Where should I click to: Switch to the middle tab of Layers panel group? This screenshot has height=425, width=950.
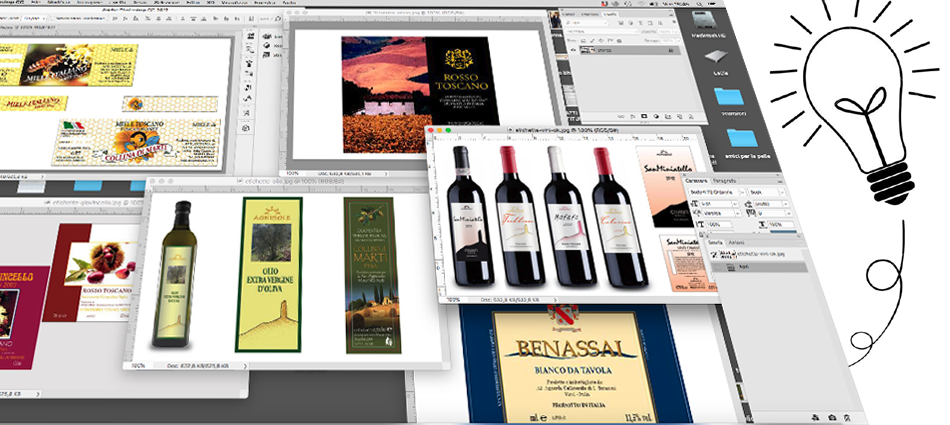point(590,14)
